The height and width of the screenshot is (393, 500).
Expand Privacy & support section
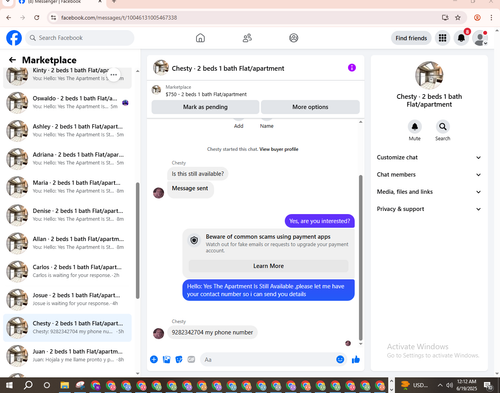coord(429,209)
